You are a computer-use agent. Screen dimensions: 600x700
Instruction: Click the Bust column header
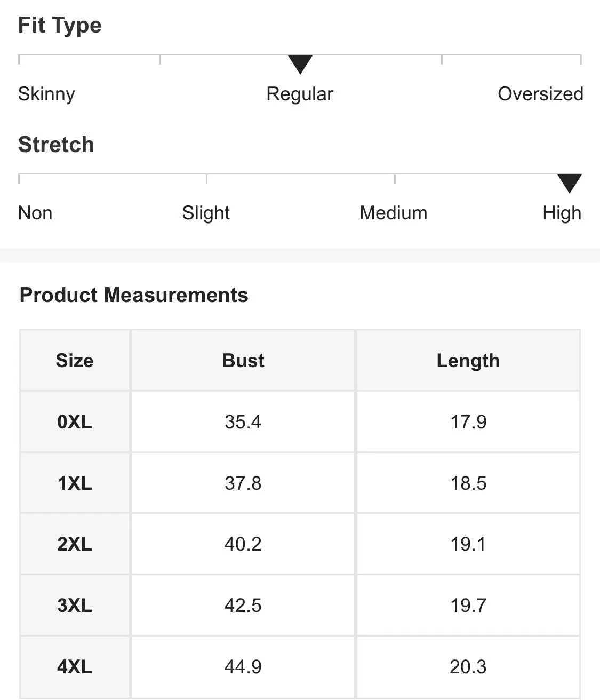pos(243,360)
